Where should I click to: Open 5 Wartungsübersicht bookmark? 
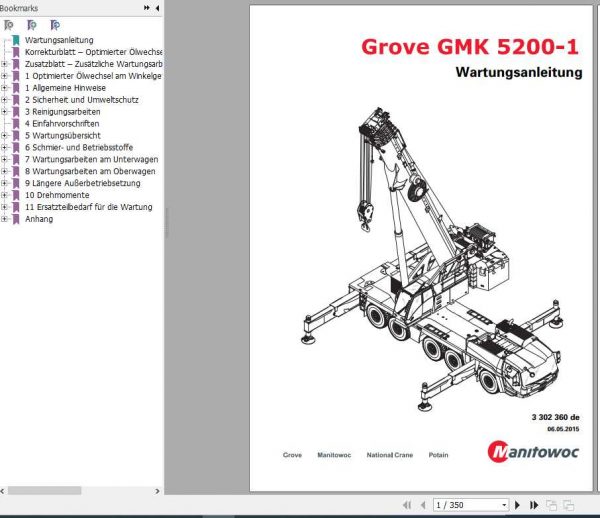tap(63, 135)
